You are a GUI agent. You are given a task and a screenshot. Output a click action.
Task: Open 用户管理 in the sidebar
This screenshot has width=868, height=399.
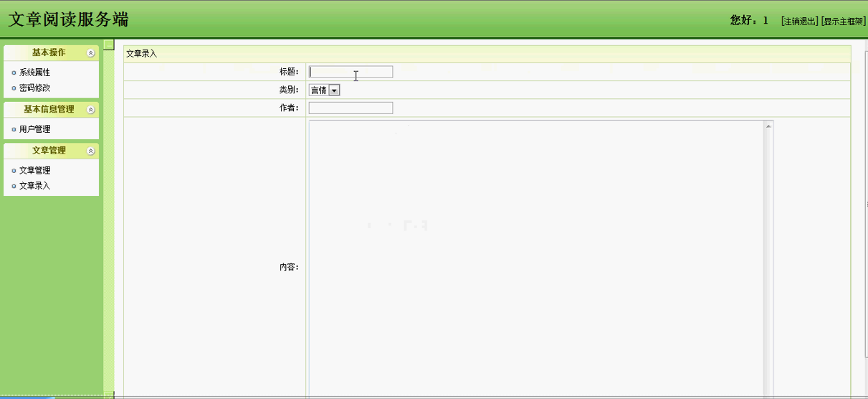[x=34, y=129]
